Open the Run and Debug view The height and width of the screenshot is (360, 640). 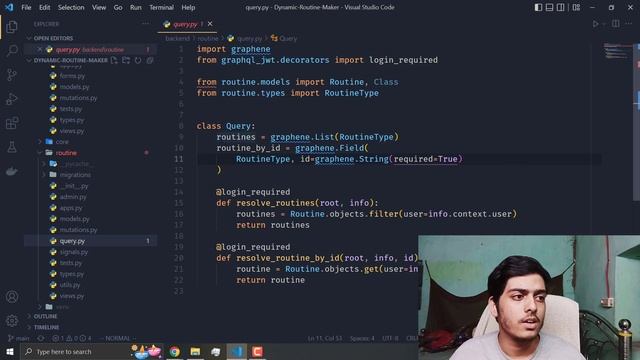tap(12, 99)
